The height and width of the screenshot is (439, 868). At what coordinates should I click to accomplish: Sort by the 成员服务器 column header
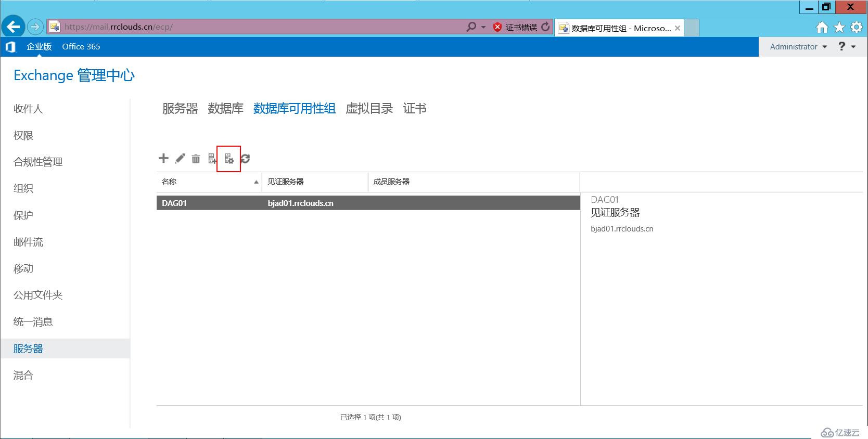tap(474, 182)
